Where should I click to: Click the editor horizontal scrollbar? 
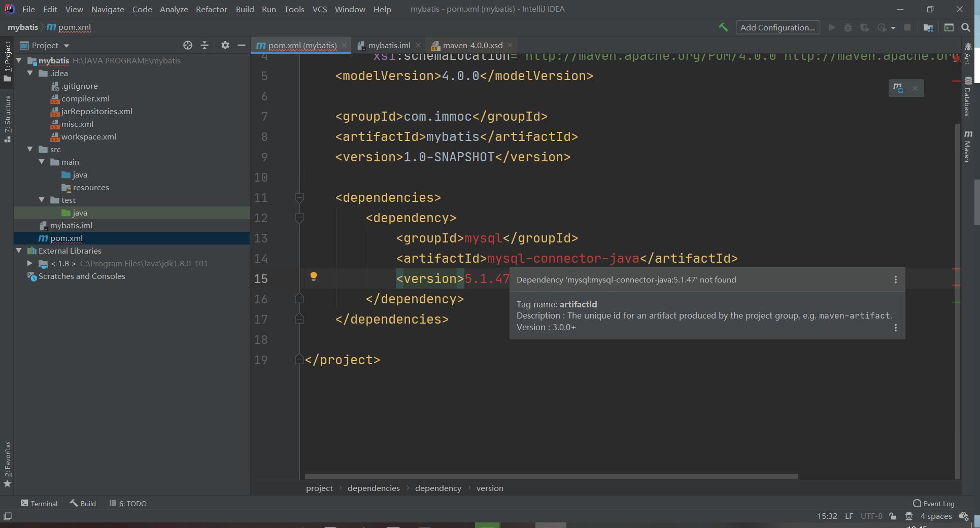click(551, 476)
